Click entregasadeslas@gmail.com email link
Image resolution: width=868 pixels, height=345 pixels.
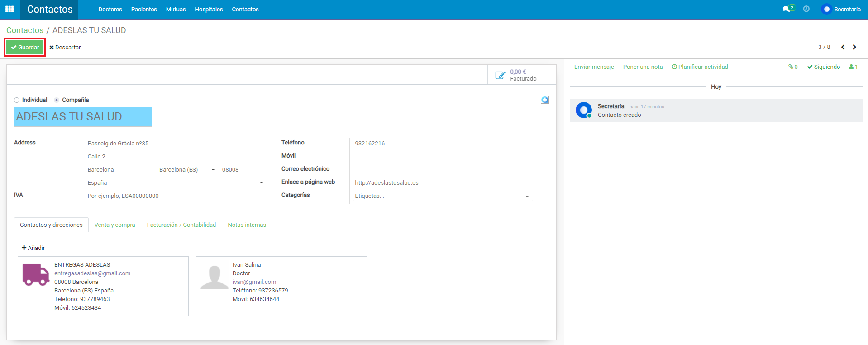(x=92, y=273)
